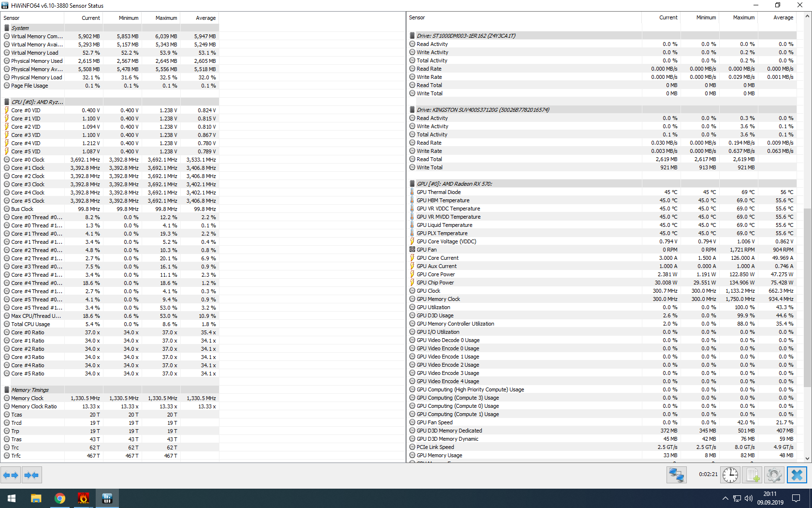Screen dimensions: 812x508
Task: Click the right pane Average column header
Action: click(x=777, y=17)
